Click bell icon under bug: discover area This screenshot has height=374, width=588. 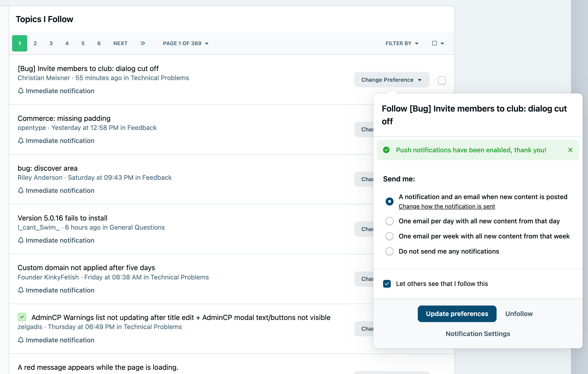(x=21, y=190)
